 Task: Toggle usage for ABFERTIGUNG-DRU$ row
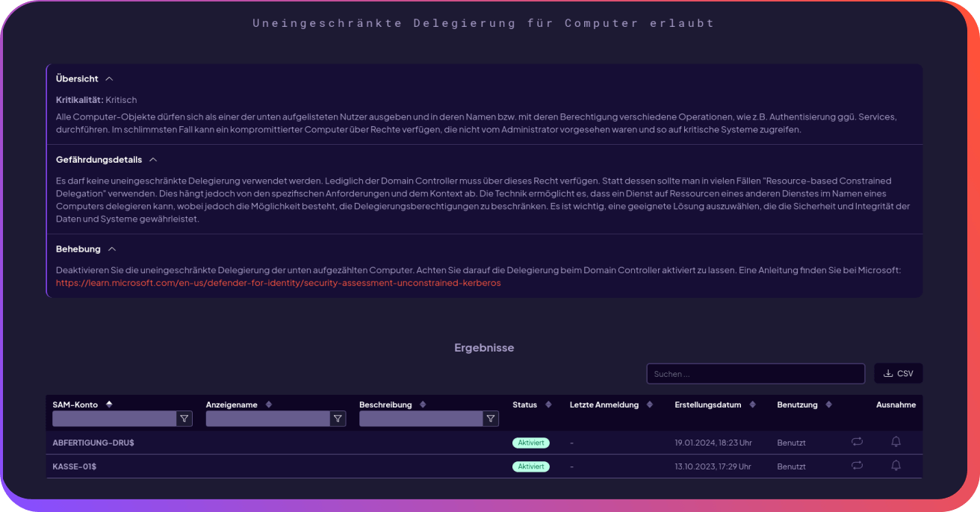[x=857, y=442]
